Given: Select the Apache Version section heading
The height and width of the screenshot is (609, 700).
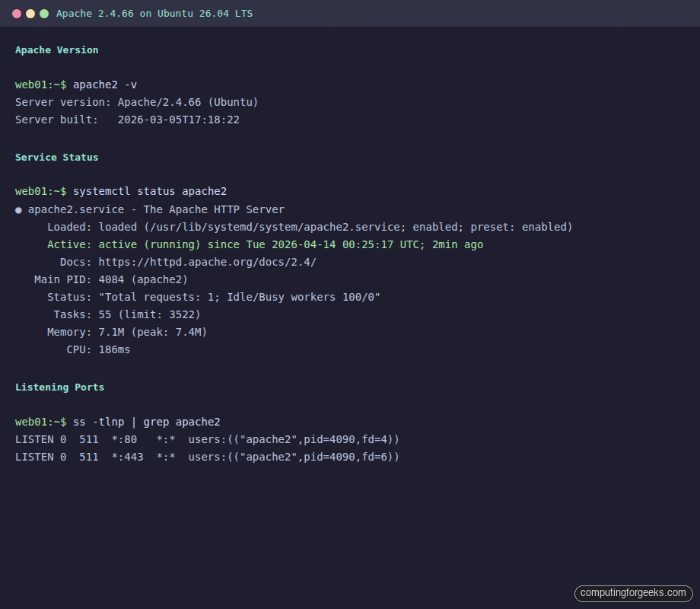Looking at the screenshot, I should tap(56, 50).
